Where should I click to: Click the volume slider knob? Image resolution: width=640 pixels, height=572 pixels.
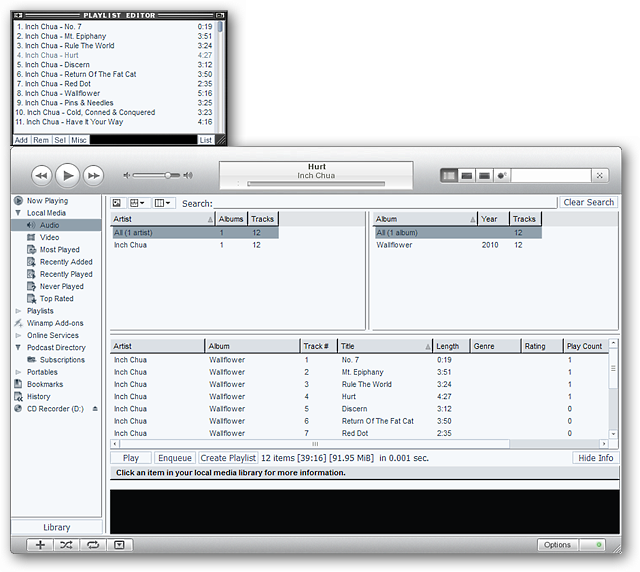coord(168,175)
